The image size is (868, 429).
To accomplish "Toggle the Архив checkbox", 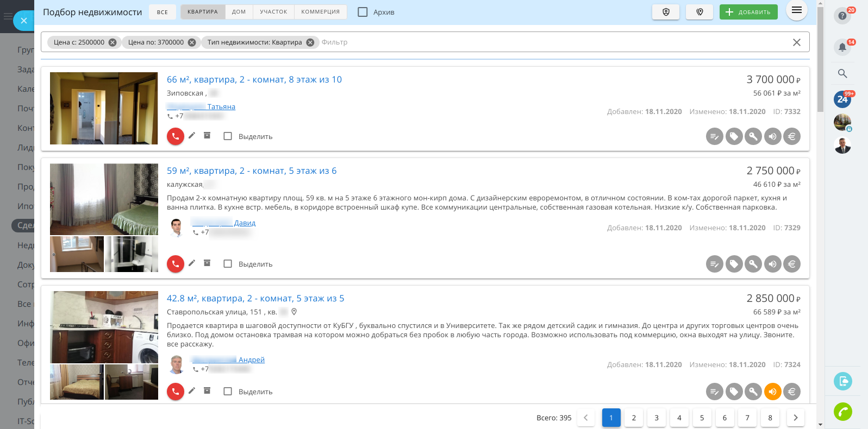I will 363,12.
